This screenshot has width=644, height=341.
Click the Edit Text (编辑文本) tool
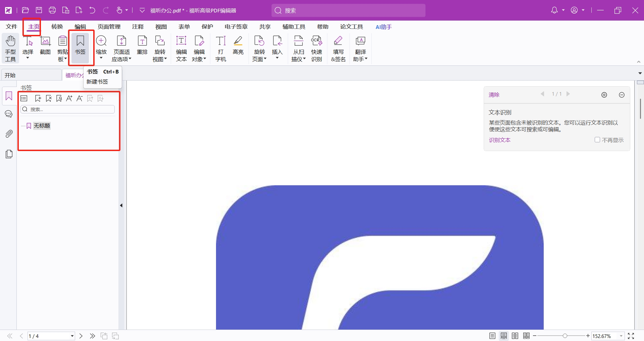(181, 49)
